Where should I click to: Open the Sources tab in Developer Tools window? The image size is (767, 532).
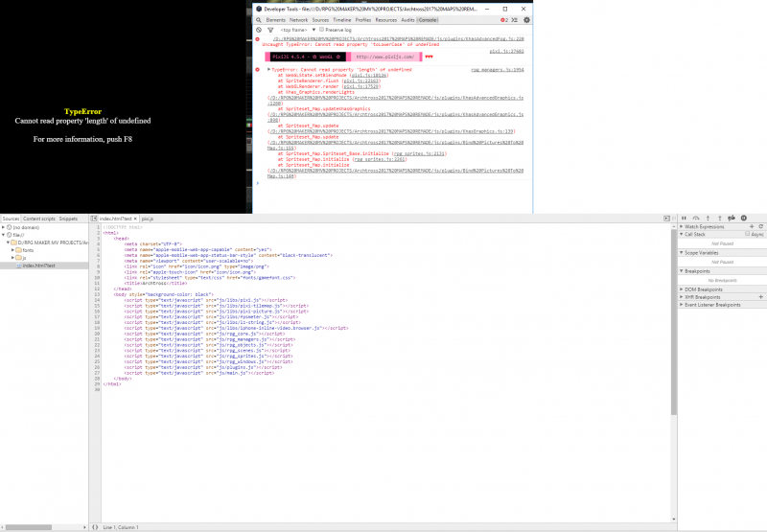pyautogui.click(x=320, y=20)
